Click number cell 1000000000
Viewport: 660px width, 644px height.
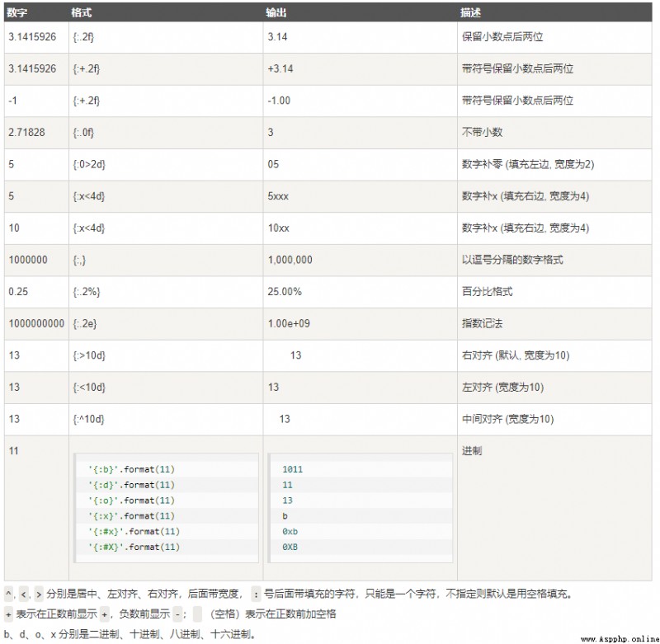click(x=36, y=323)
